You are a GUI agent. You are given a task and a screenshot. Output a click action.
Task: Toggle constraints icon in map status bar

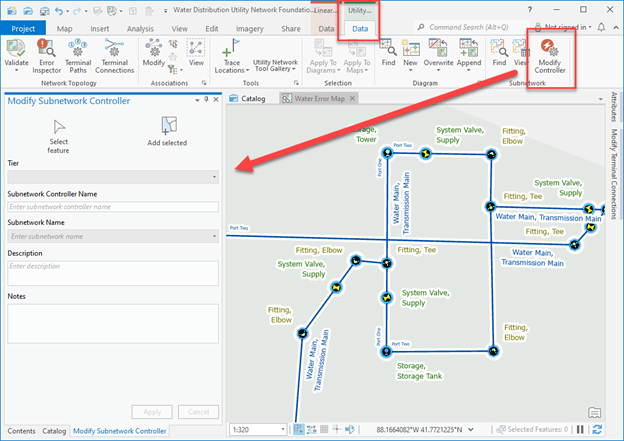pyautogui.click(x=312, y=429)
